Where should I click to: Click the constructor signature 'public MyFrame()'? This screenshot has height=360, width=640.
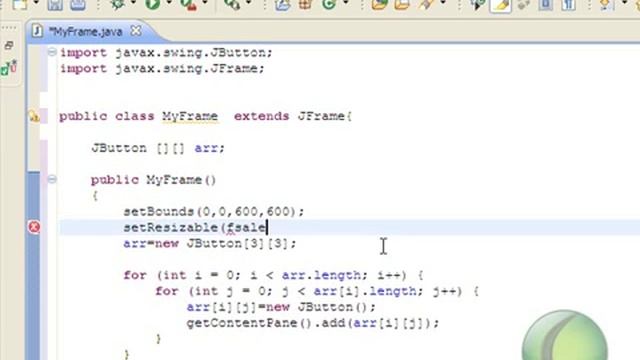pyautogui.click(x=153, y=180)
